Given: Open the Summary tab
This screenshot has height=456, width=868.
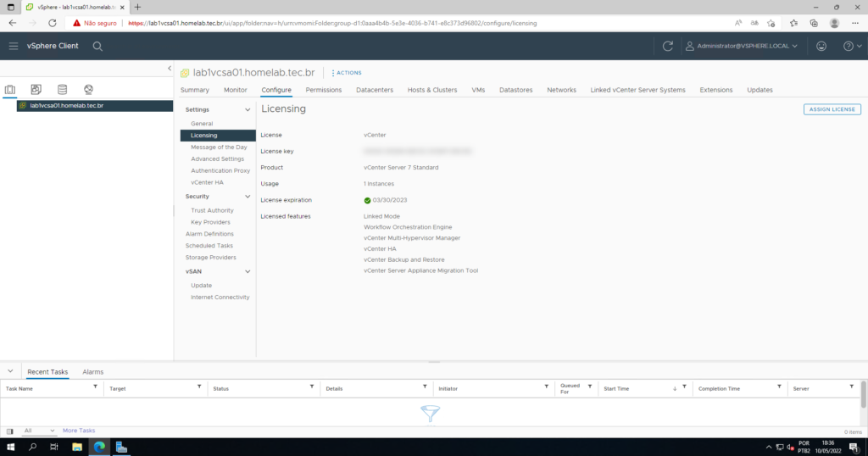Looking at the screenshot, I should pyautogui.click(x=195, y=90).
